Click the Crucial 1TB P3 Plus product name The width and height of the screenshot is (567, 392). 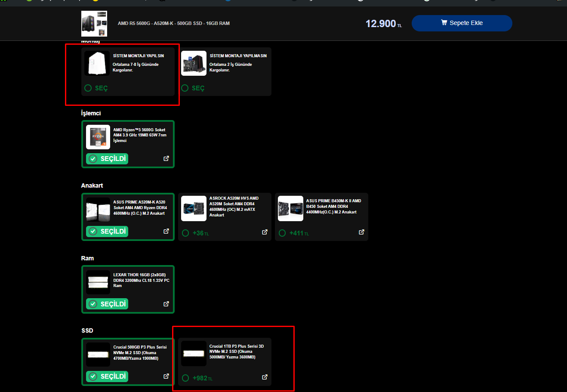[x=237, y=352]
